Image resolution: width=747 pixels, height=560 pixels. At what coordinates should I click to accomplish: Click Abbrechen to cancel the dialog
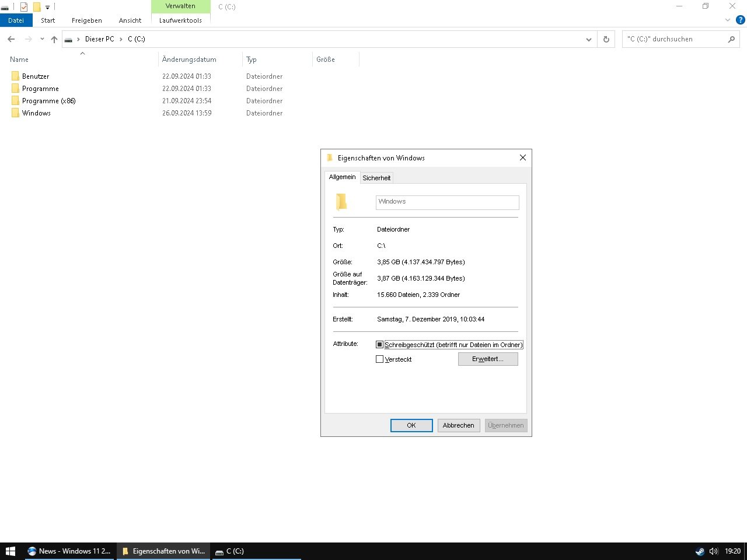point(459,425)
